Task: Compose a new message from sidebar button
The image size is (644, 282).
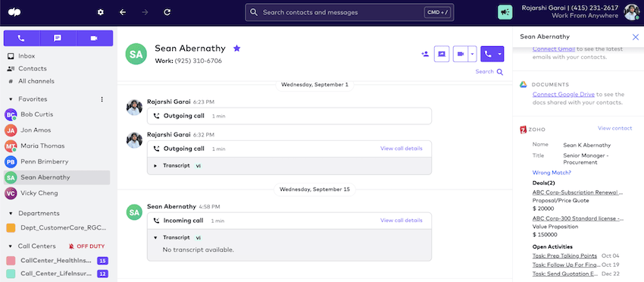Action: (x=58, y=38)
